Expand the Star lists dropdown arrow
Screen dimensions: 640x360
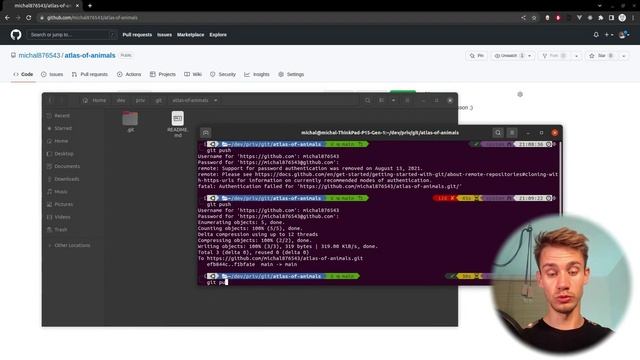[624, 56]
